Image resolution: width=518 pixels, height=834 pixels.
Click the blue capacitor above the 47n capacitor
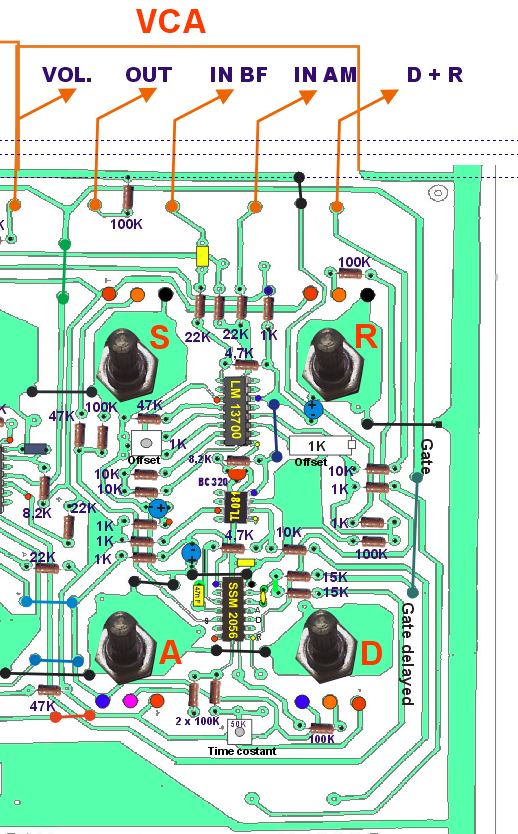coord(191,553)
